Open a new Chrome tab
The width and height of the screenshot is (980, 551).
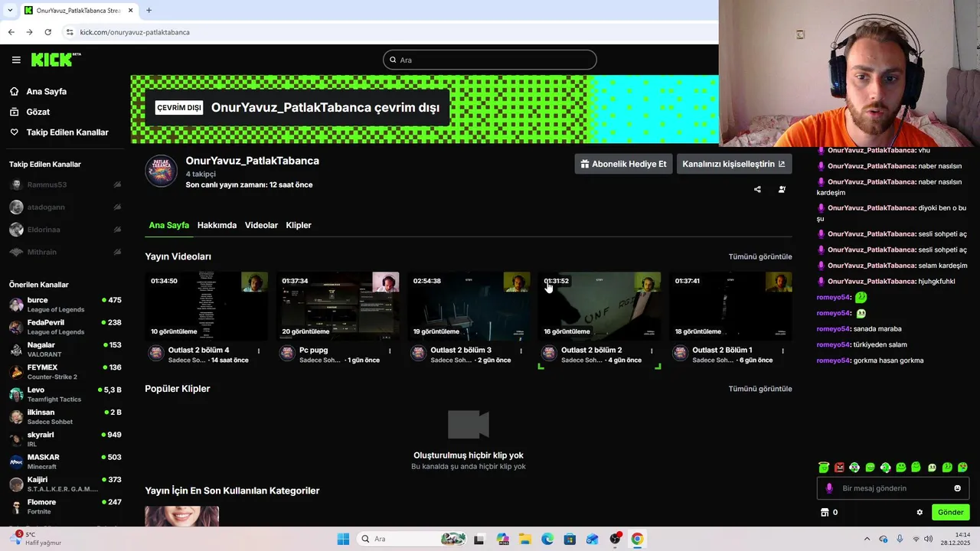click(149, 10)
